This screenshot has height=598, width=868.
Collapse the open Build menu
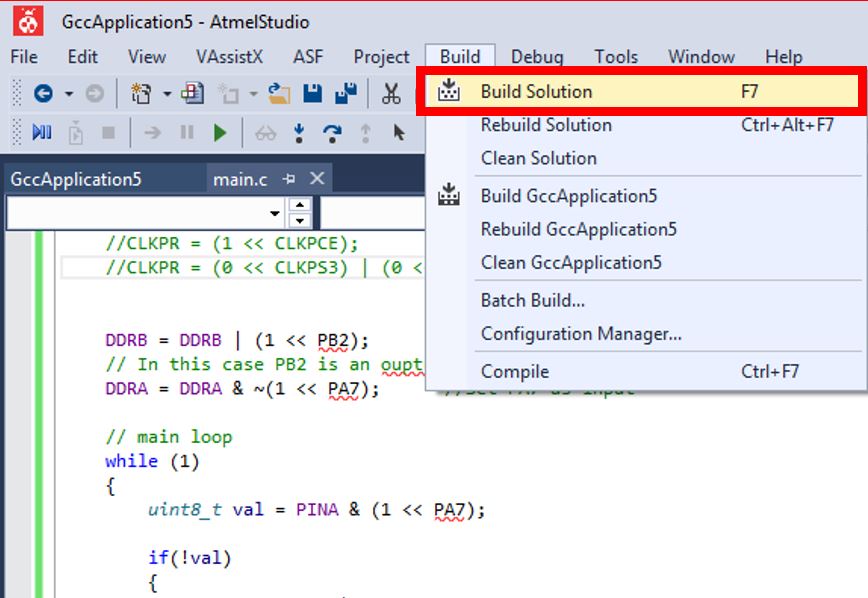460,56
